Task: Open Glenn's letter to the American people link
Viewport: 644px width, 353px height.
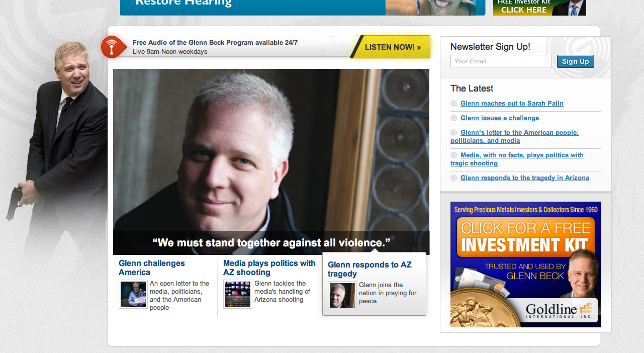Action: 514,136
